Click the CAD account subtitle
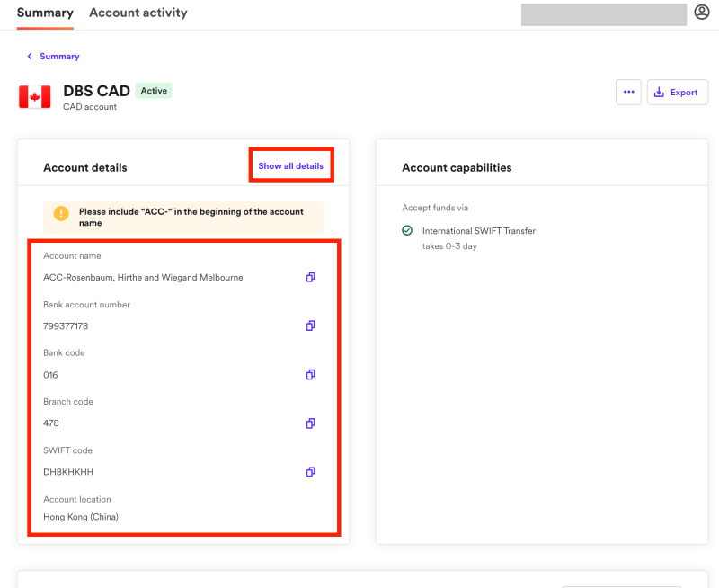This screenshot has width=719, height=588. click(90, 107)
